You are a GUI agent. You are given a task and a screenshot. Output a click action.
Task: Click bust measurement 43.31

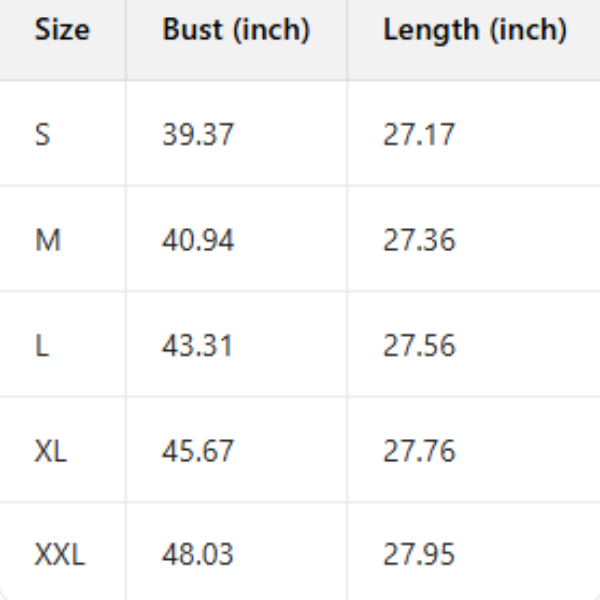[197, 346]
